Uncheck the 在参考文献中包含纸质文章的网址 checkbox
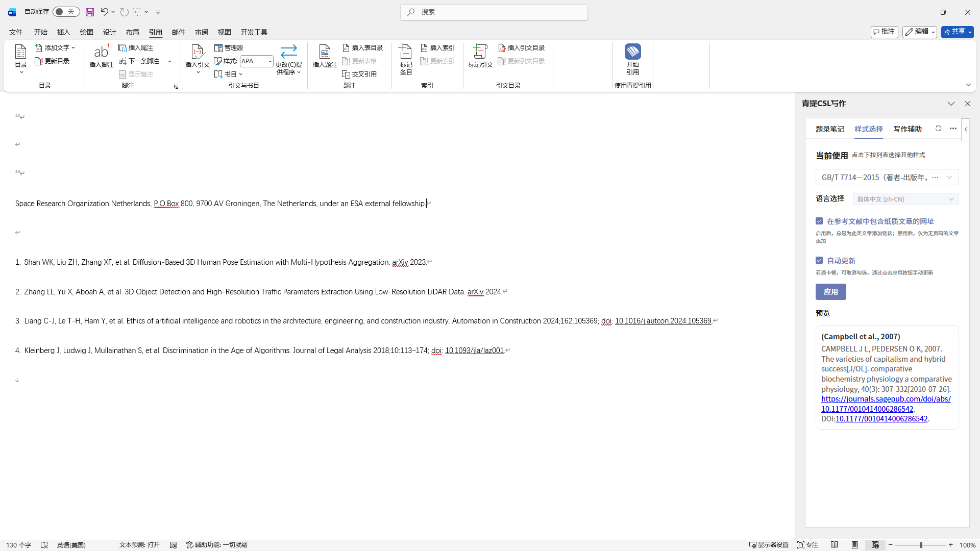 pyautogui.click(x=819, y=221)
